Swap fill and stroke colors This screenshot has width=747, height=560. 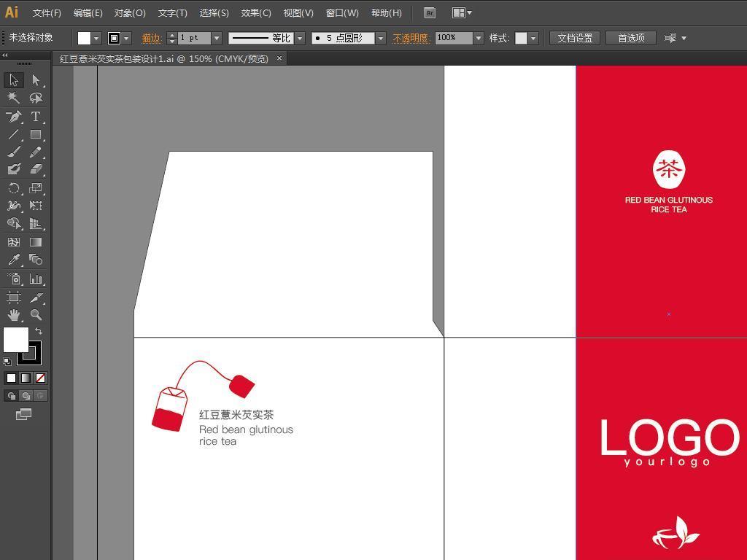39,332
